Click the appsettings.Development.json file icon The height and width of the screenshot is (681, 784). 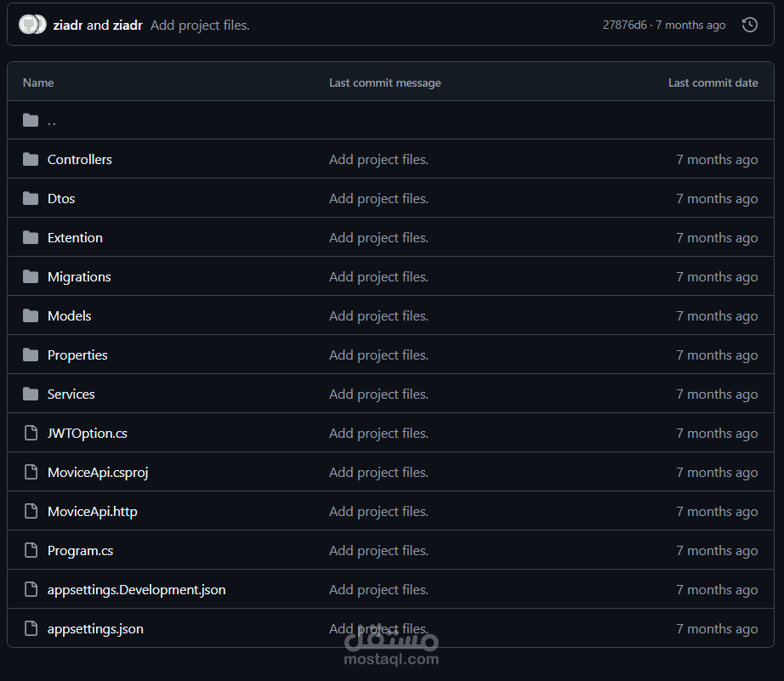point(31,589)
